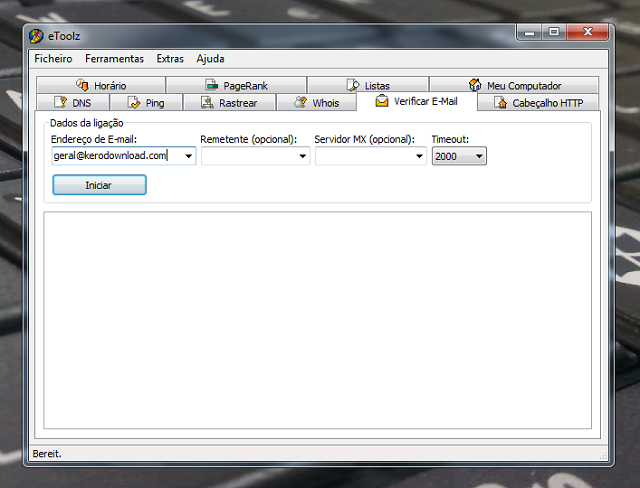Switch to the Rastrear tab
This screenshot has height=488, width=640.
(229, 102)
